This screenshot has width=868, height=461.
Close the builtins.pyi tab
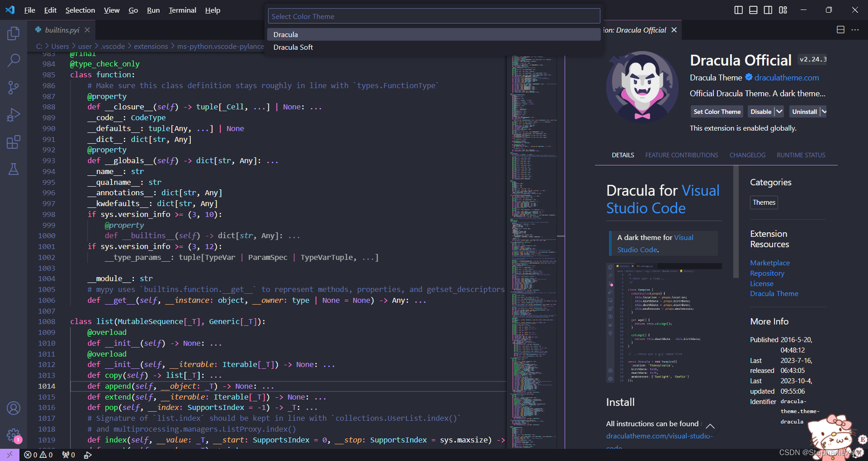click(x=87, y=30)
